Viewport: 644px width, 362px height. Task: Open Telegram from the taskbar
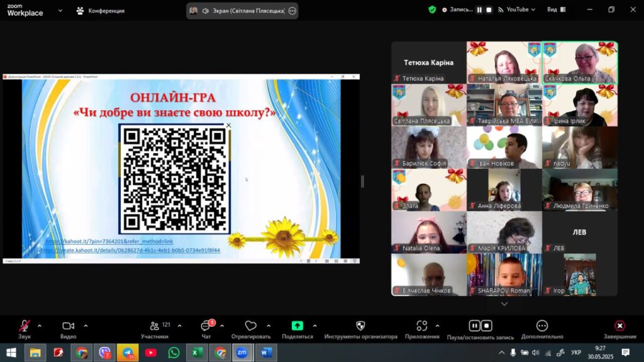[x=128, y=353]
